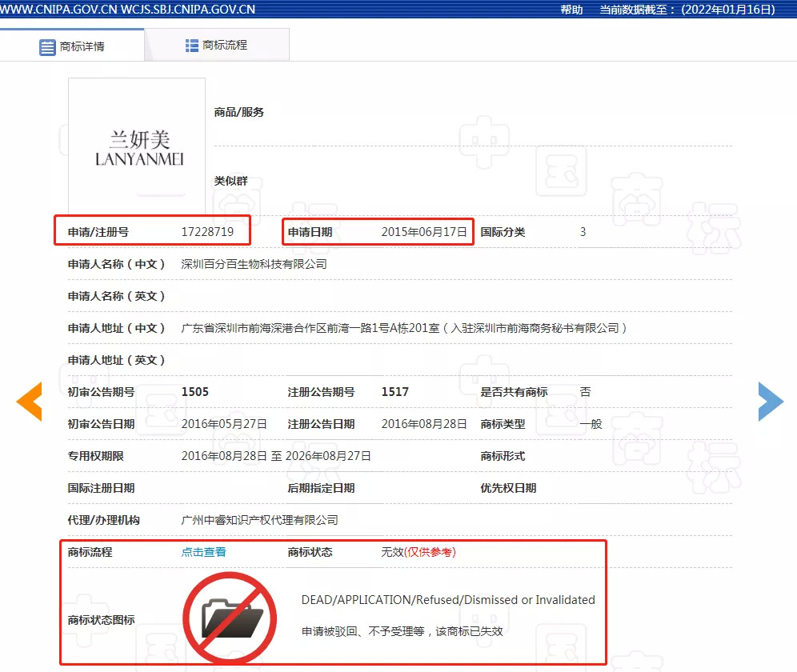Open the 帮助 help link
The height and width of the screenshot is (672, 797).
[x=571, y=10]
